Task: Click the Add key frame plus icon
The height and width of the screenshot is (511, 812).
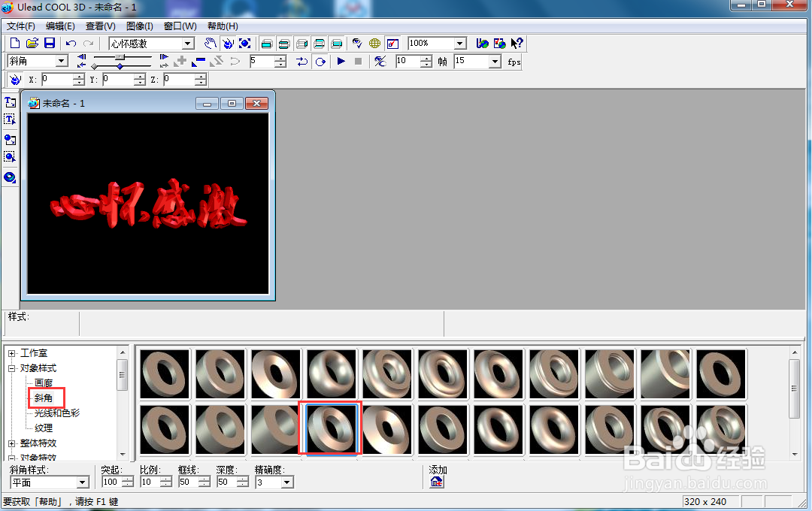Action: tap(180, 61)
